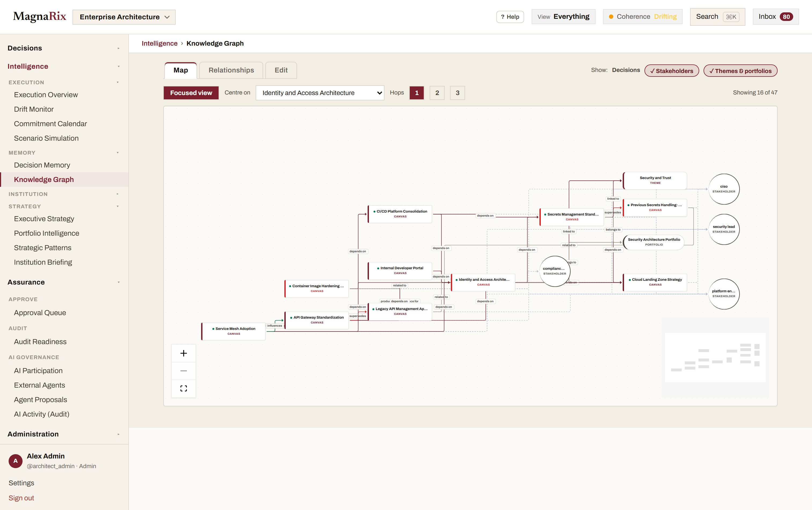
Task: Collapse the Intelligence sidebar section
Action: pyautogui.click(x=64, y=66)
